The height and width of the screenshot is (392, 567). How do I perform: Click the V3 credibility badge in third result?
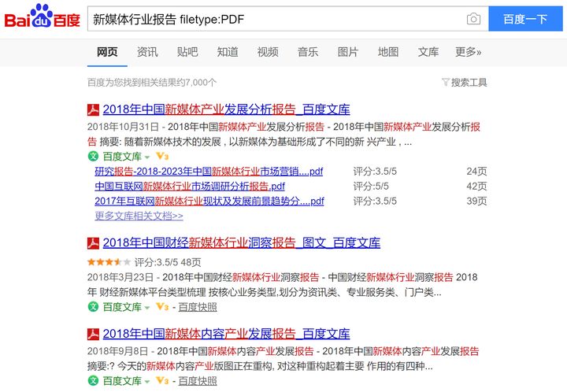click(162, 380)
